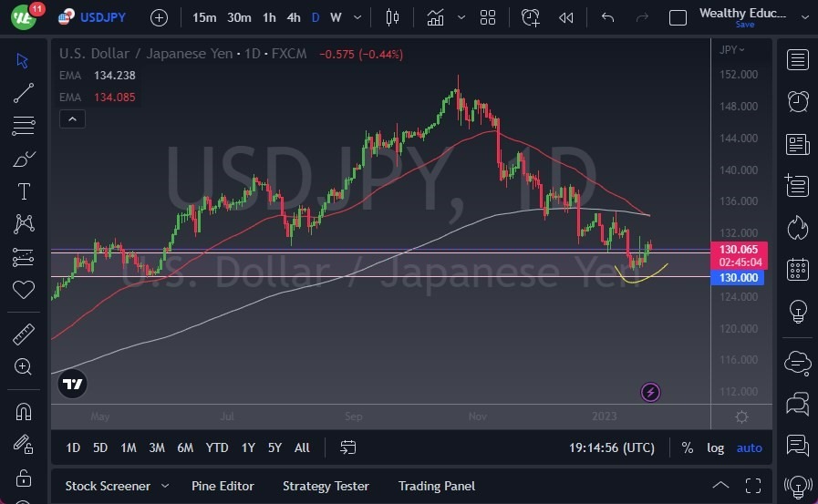Undo the last chart action

[x=607, y=17]
